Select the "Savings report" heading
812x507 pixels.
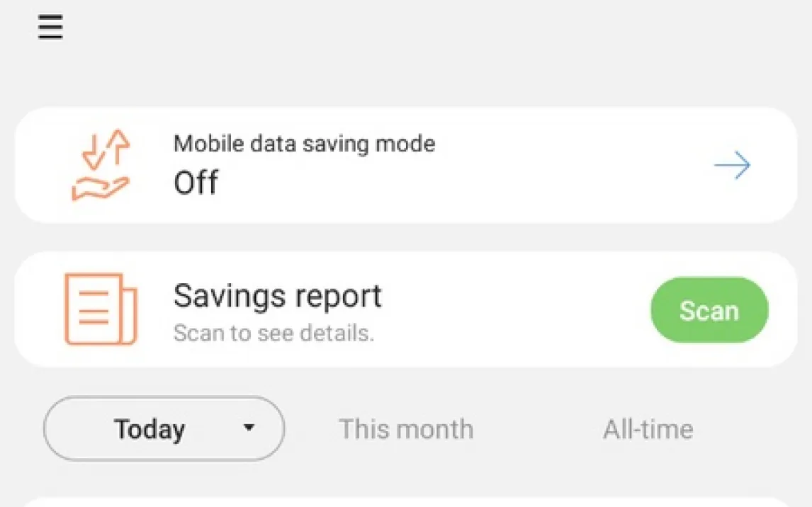pyautogui.click(x=278, y=296)
